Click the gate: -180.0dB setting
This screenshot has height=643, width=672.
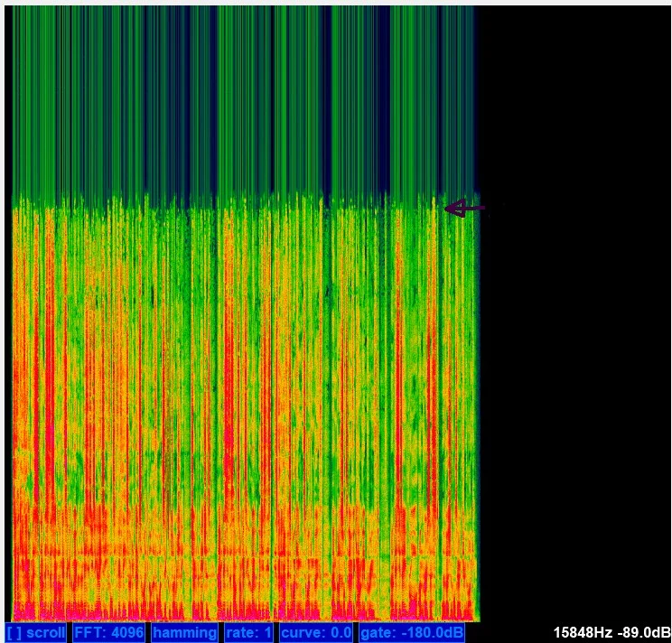click(412, 632)
